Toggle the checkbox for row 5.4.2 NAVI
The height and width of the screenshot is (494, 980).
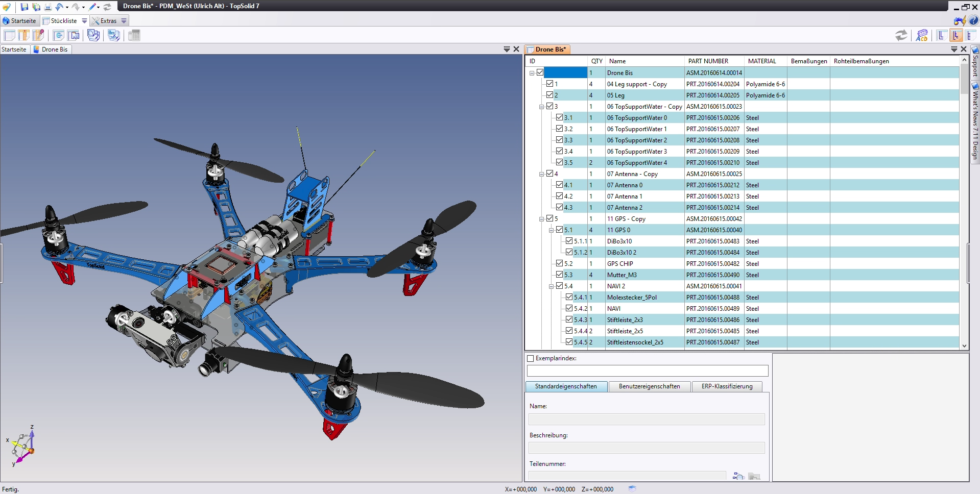pos(569,308)
